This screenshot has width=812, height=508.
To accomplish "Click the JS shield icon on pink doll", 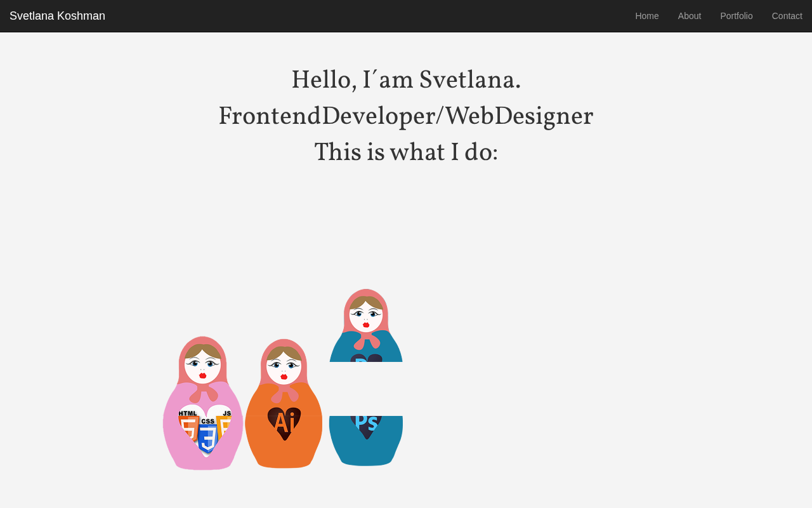I will [224, 425].
